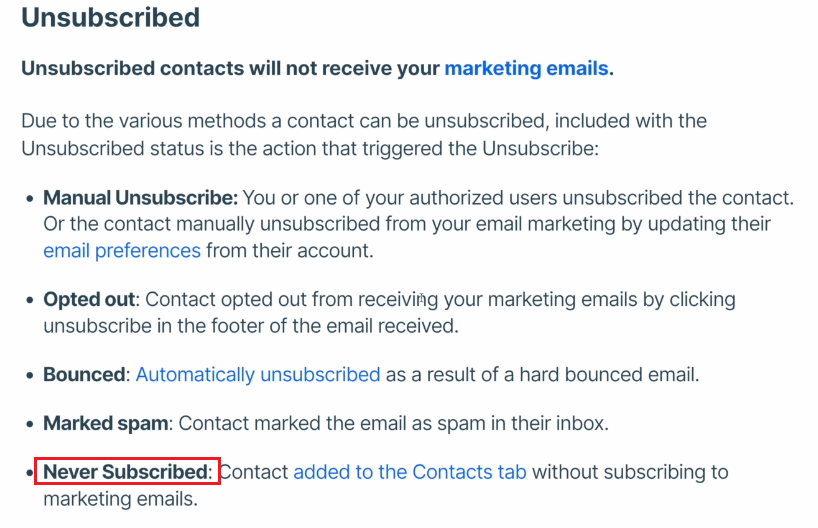Image resolution: width=818 pixels, height=528 pixels.
Task: Select the Marked spam bold label
Action: coord(105,423)
